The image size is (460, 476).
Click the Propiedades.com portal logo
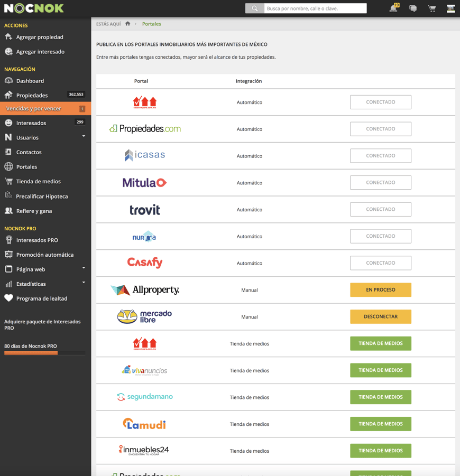145,129
